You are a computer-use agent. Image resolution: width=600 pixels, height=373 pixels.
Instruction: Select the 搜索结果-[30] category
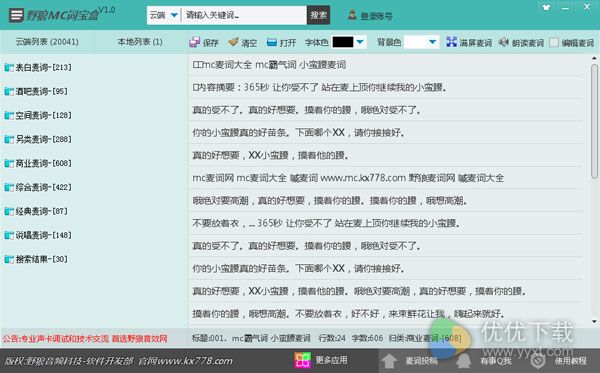[x=41, y=259]
